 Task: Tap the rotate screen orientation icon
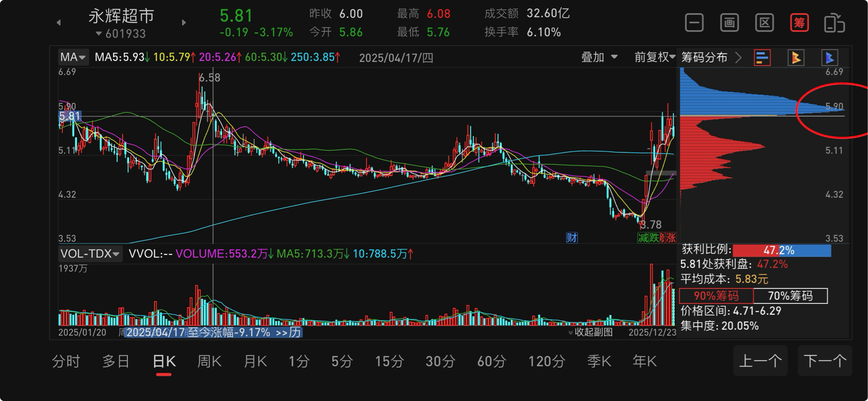pos(835,23)
